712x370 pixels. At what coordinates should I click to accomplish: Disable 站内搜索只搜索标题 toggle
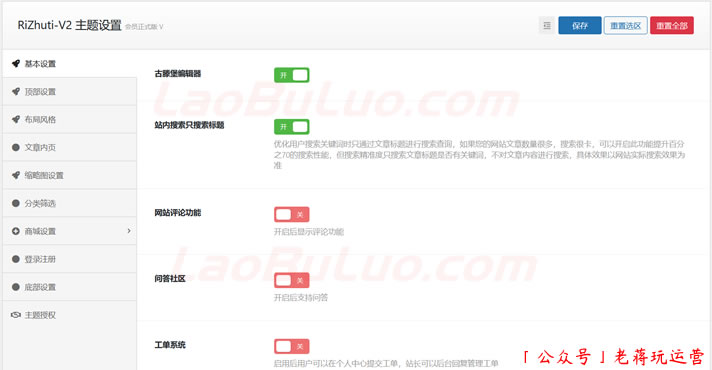[x=292, y=127]
